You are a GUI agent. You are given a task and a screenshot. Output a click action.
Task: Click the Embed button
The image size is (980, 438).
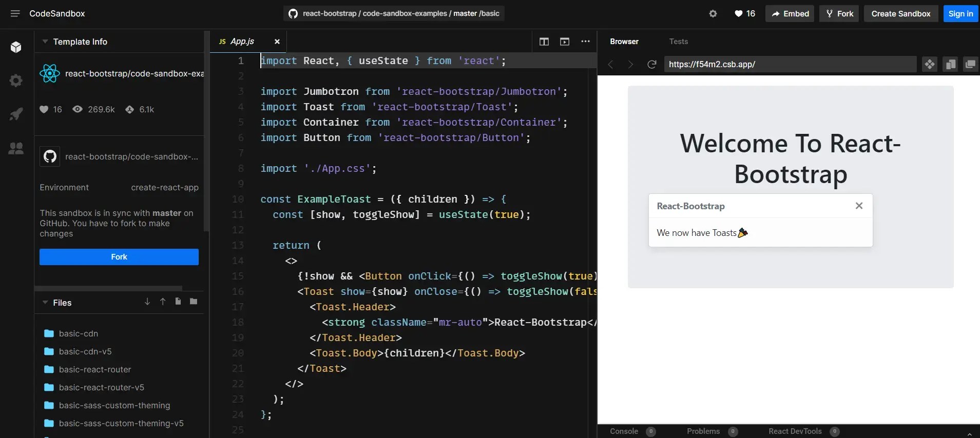tap(790, 14)
